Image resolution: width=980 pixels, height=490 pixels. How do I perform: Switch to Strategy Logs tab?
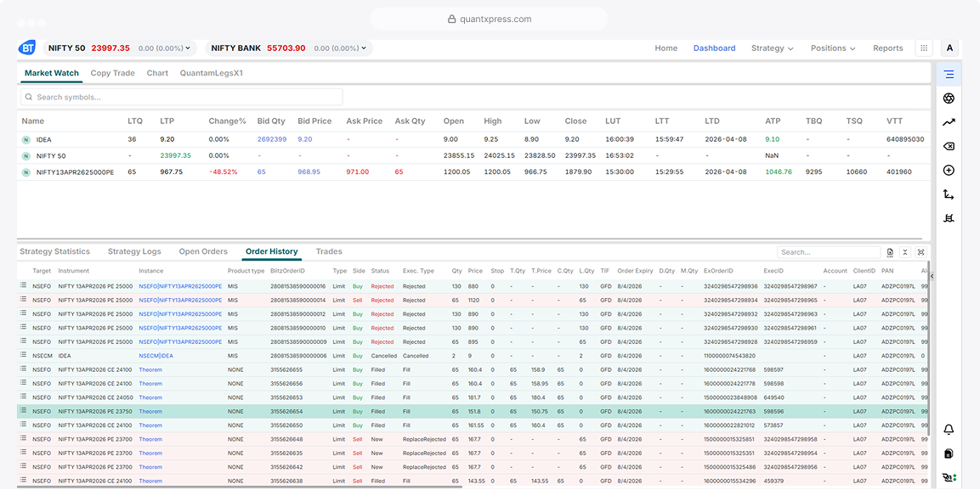point(134,251)
